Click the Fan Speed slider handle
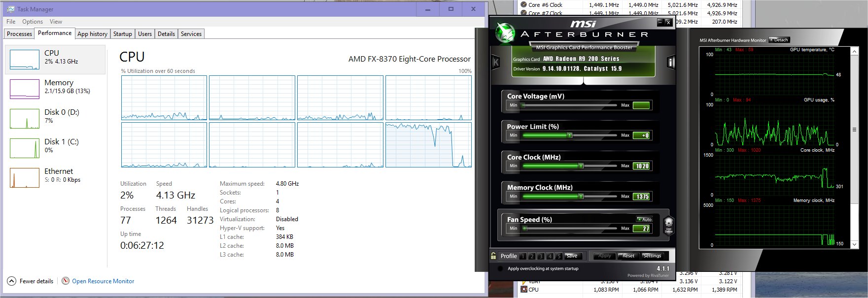 pyautogui.click(x=525, y=229)
